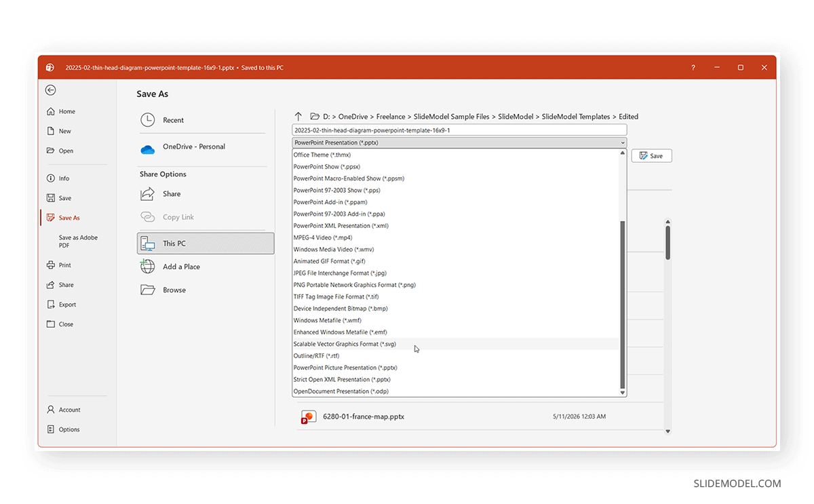Click the Copy Link chain icon
814x504 pixels.
click(147, 217)
